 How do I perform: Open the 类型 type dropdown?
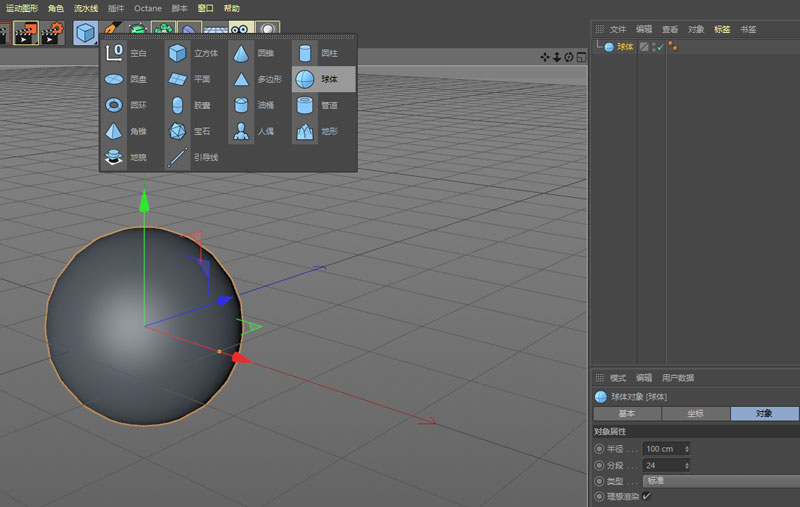720,481
